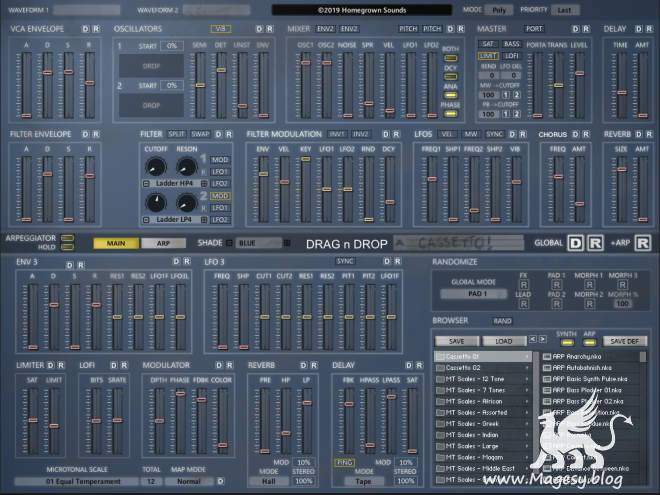Viewport: 660px width, 495px height.
Task: Click the Chorus randomize R icon
Action: click(x=586, y=134)
